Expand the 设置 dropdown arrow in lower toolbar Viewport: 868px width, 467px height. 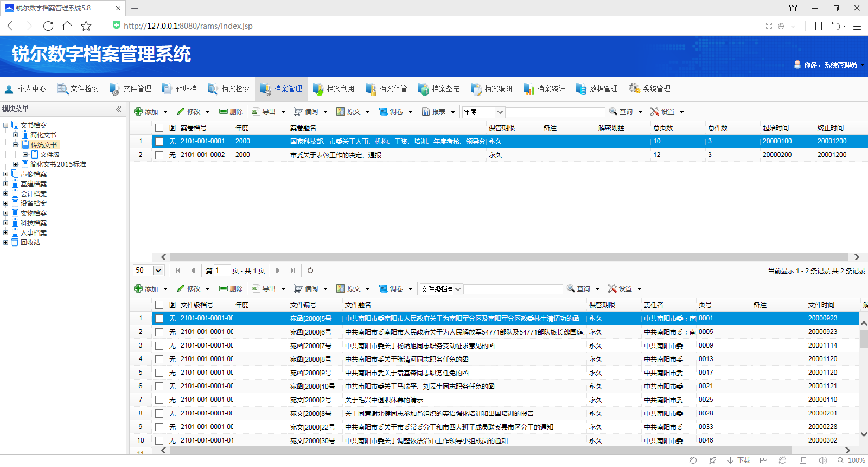tap(640, 289)
